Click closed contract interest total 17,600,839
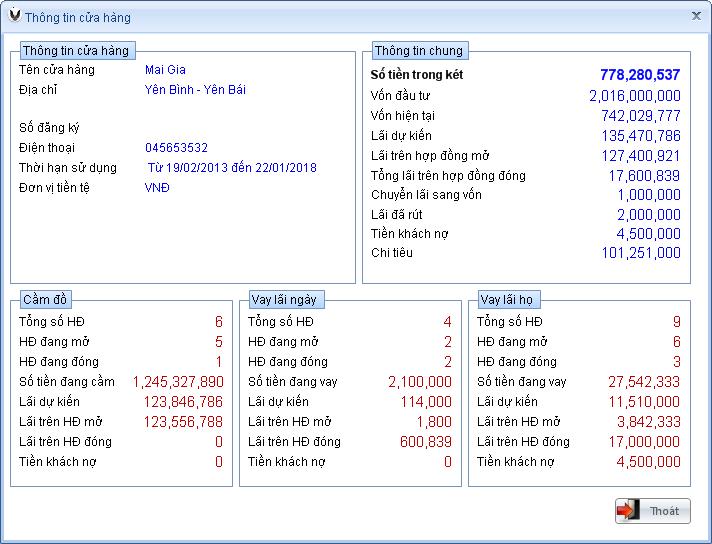 644,176
